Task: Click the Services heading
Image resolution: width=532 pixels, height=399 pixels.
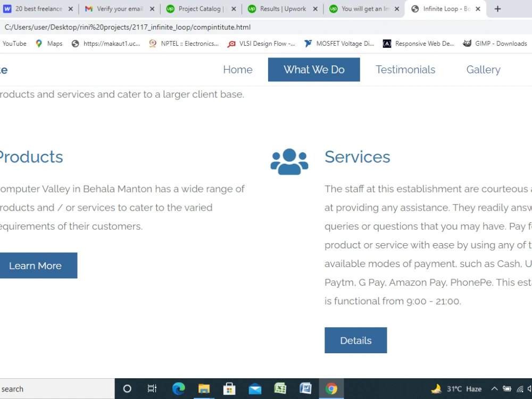Action: (x=358, y=157)
